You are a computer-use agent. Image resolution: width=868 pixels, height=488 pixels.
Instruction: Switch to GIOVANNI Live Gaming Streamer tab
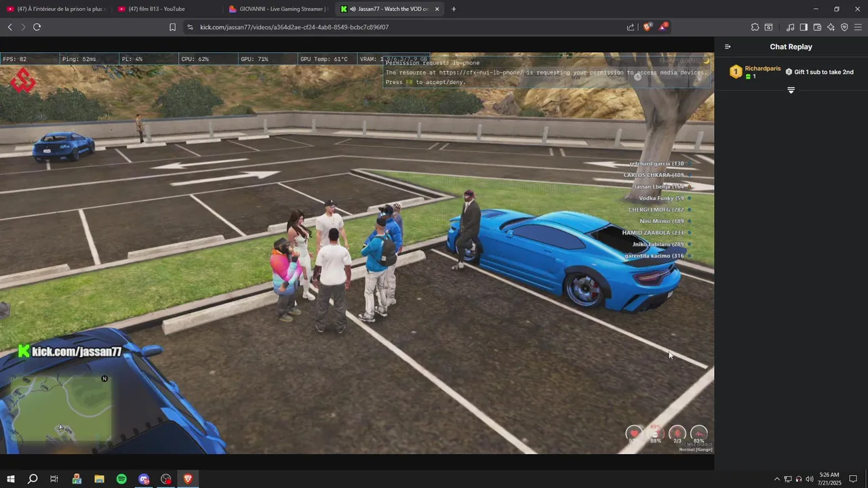[x=278, y=9]
